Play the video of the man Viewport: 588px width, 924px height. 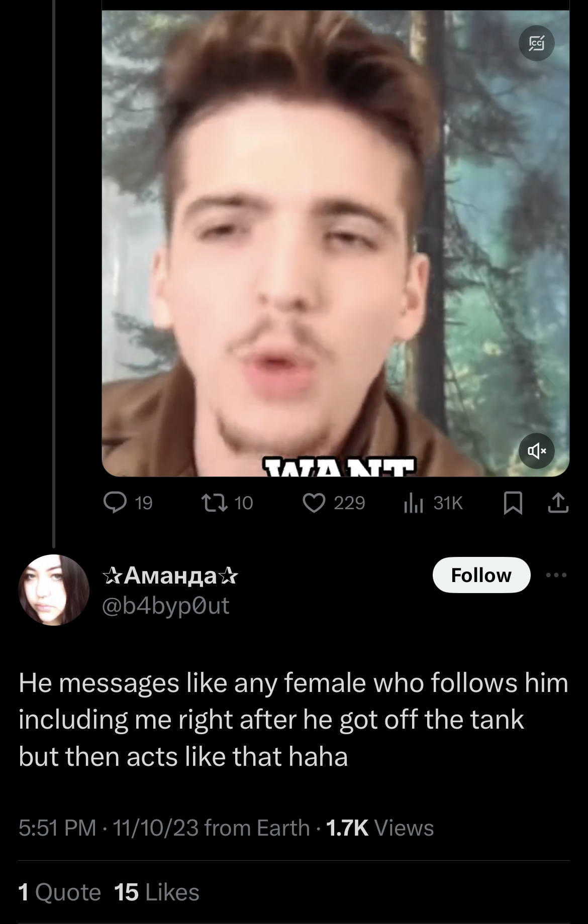pos(336,244)
